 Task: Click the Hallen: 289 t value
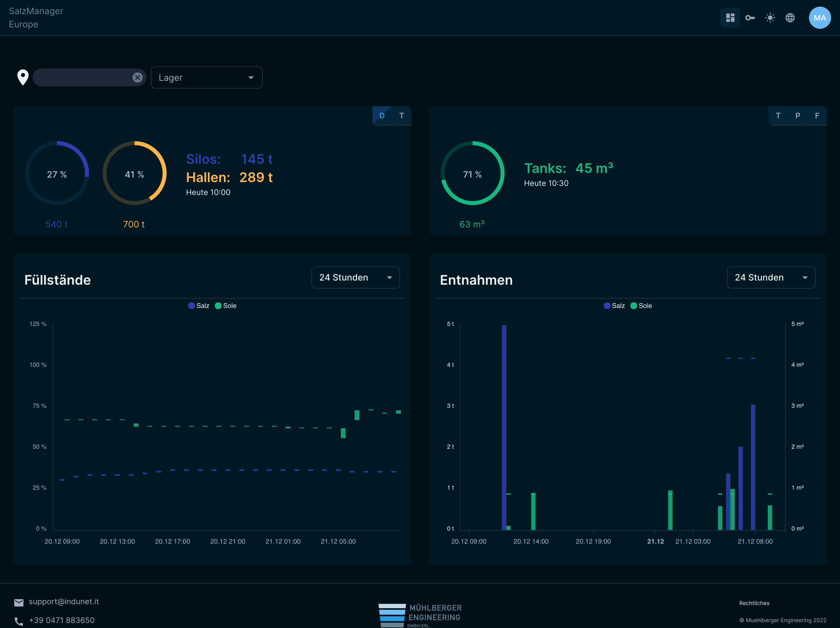(x=229, y=178)
